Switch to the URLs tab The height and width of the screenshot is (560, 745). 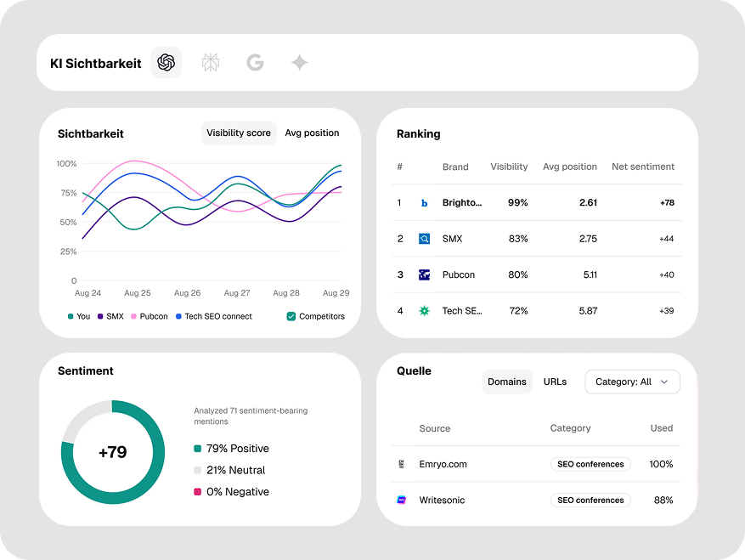coord(555,382)
